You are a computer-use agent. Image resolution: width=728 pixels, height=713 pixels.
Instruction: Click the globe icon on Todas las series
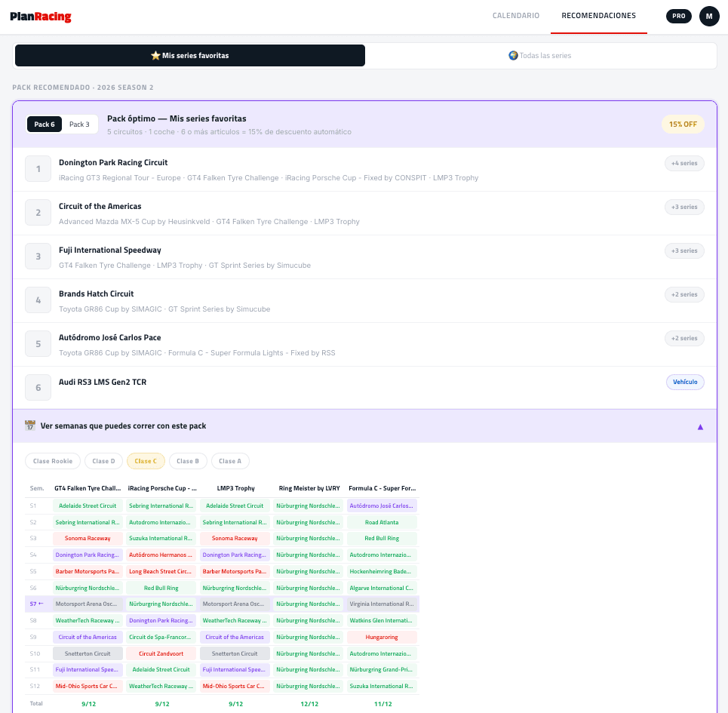(x=513, y=56)
